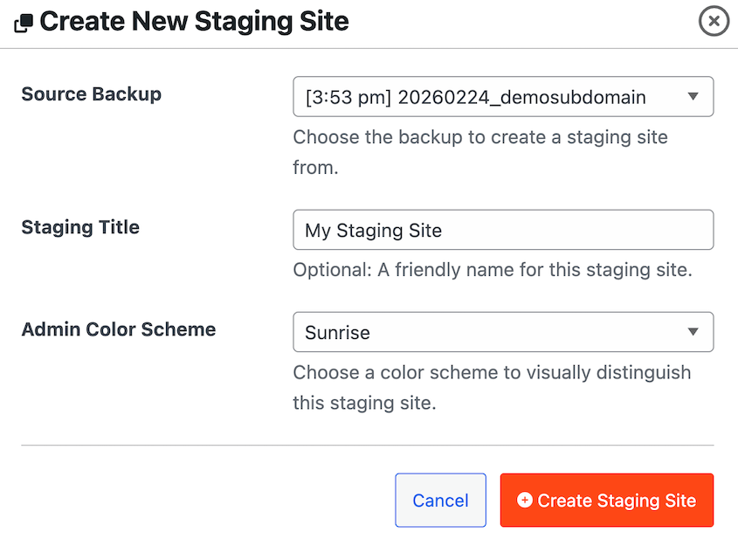738x560 pixels.
Task: Click the Create Staging Site button
Action: point(606,500)
